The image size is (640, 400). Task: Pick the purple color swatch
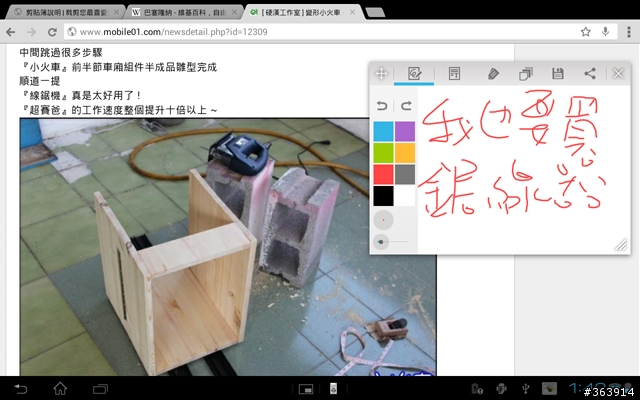point(405,131)
